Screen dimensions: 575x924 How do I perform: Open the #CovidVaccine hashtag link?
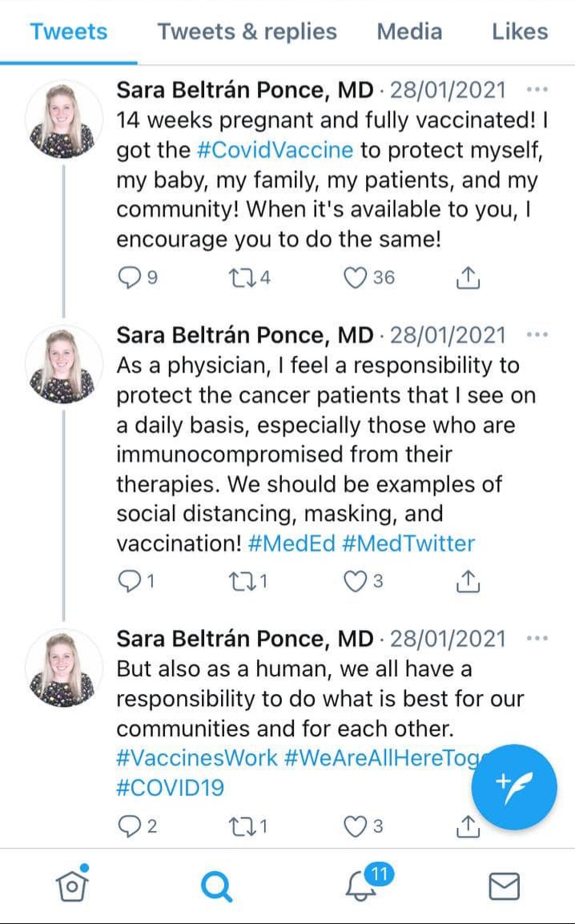[275, 150]
